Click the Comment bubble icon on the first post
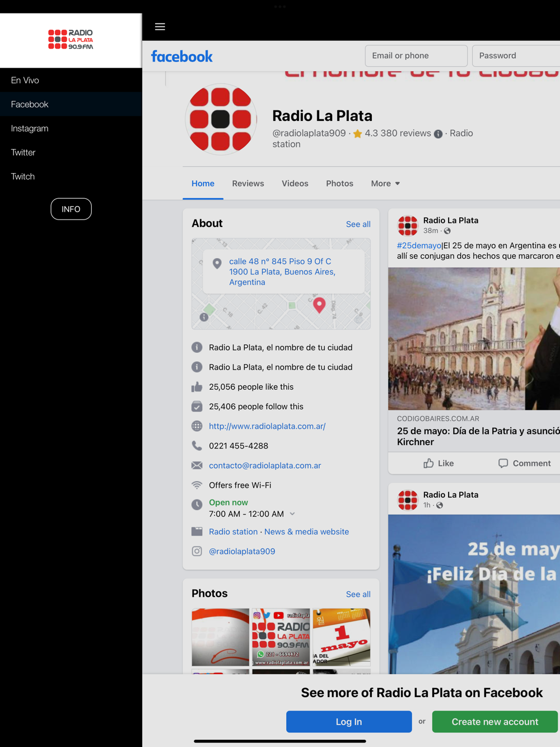Screen dimensions: 560x747 (503, 463)
